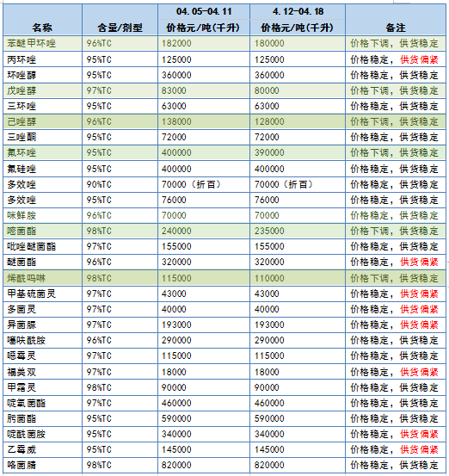Select the 噻呋酰胺 price cell 290000
Viewport: 449px width, 476px height.
(298, 340)
